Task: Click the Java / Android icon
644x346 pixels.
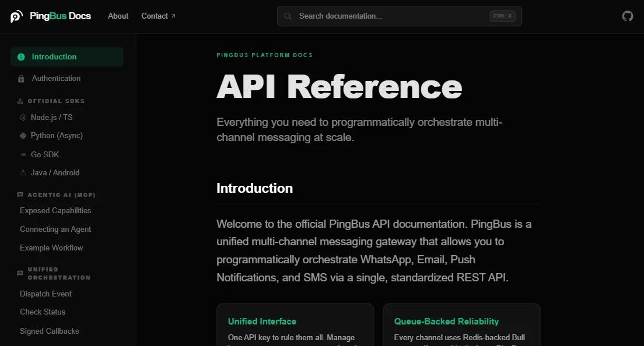Action: pyautogui.click(x=23, y=173)
